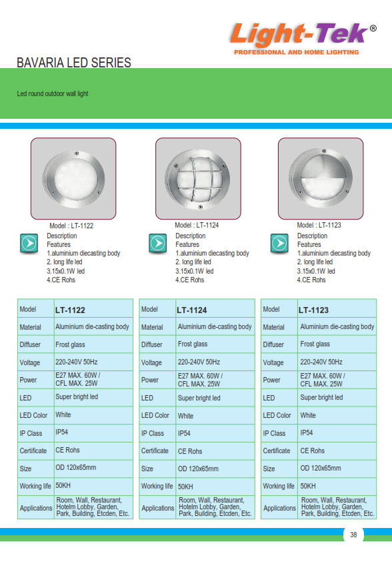
Task: Click 'Led round outdoor wall light' subtitle
Action: [x=52, y=93]
